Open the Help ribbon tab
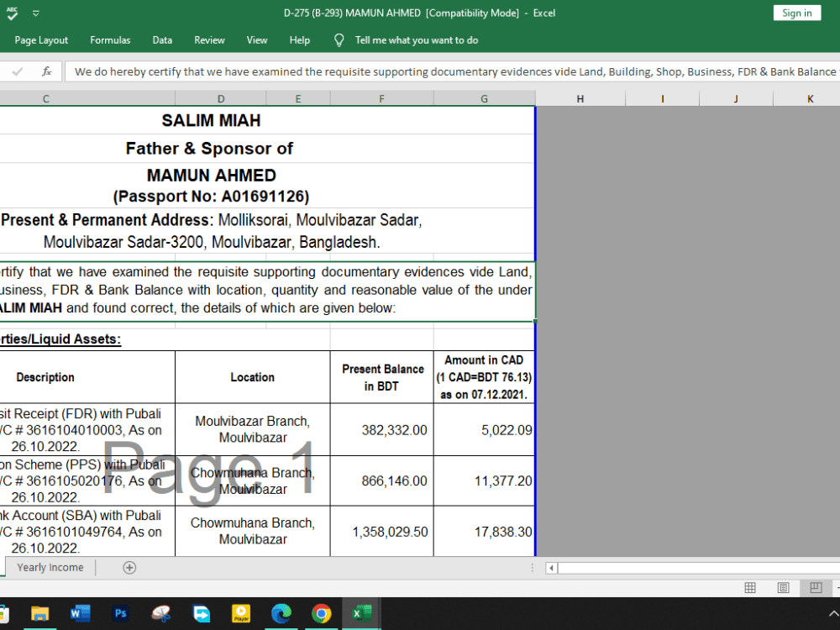 300,40
